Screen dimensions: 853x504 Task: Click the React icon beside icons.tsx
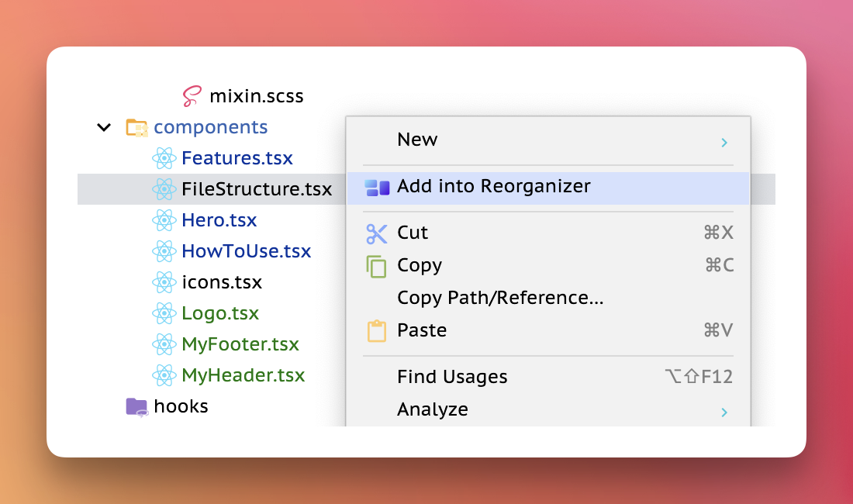[x=164, y=281]
